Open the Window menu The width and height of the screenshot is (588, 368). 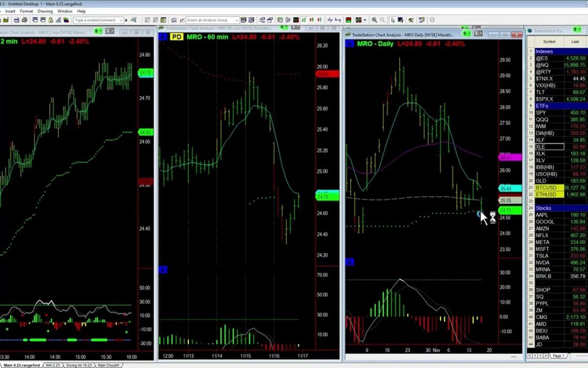pos(64,11)
